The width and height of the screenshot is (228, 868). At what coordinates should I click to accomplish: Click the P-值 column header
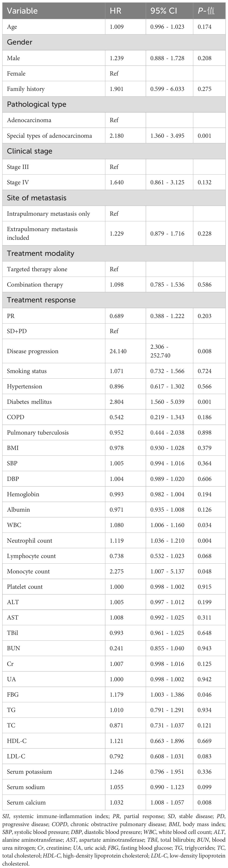[206, 11]
